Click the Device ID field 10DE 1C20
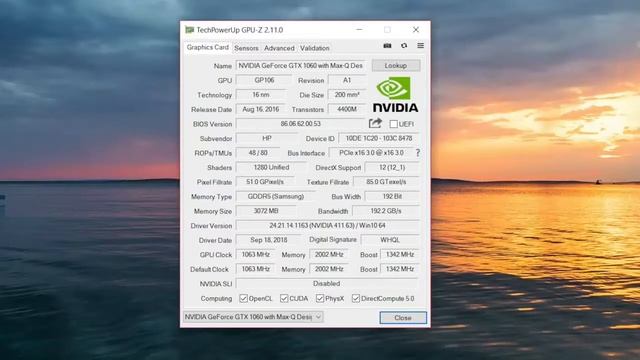The image size is (640, 360). point(379,138)
